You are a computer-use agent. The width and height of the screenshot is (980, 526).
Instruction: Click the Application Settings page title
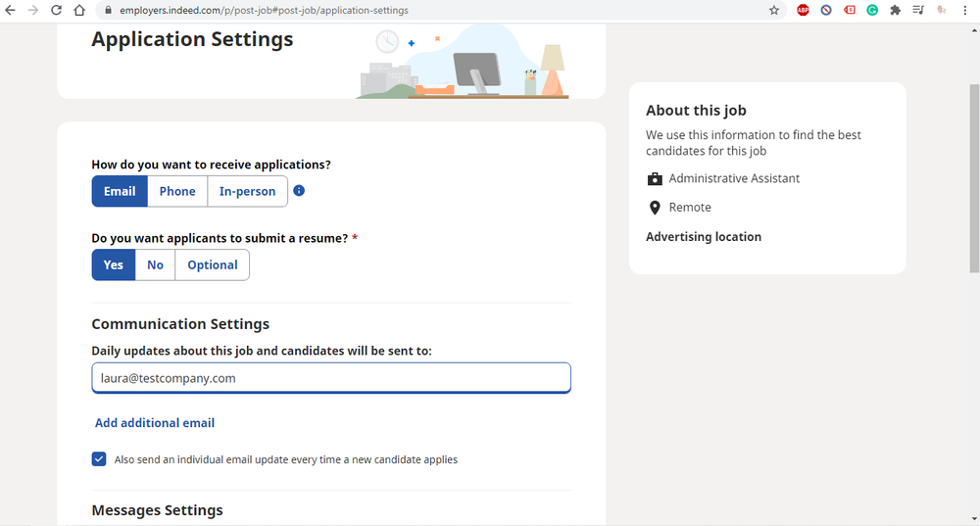pos(192,39)
